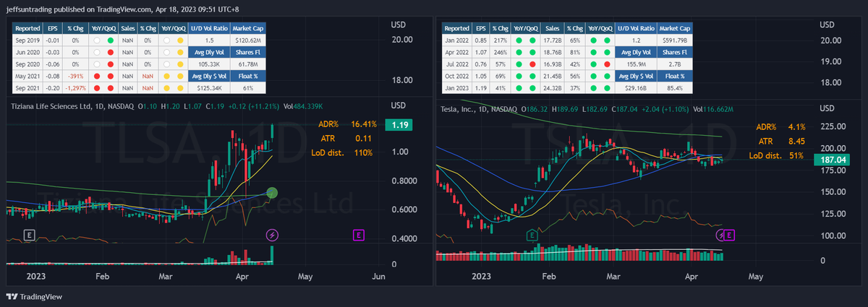Select the 8.45 ATR value on Tesla chart

[796, 142]
